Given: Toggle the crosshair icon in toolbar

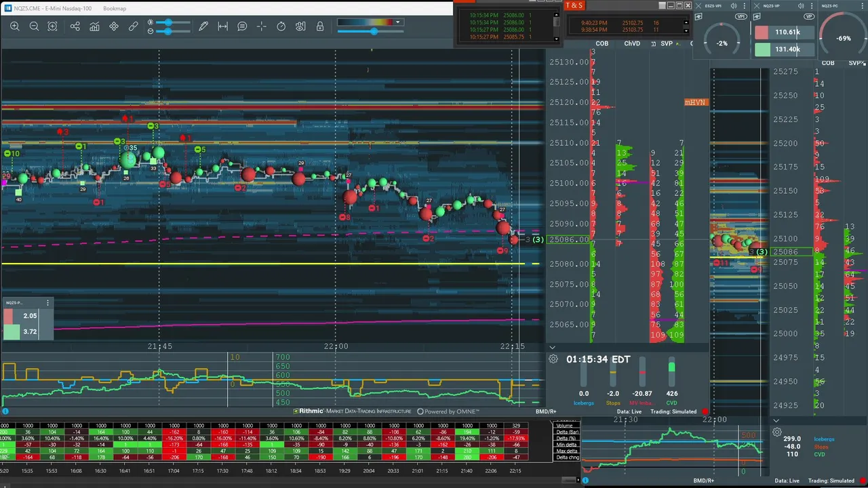Looking at the screenshot, I should (x=262, y=26).
